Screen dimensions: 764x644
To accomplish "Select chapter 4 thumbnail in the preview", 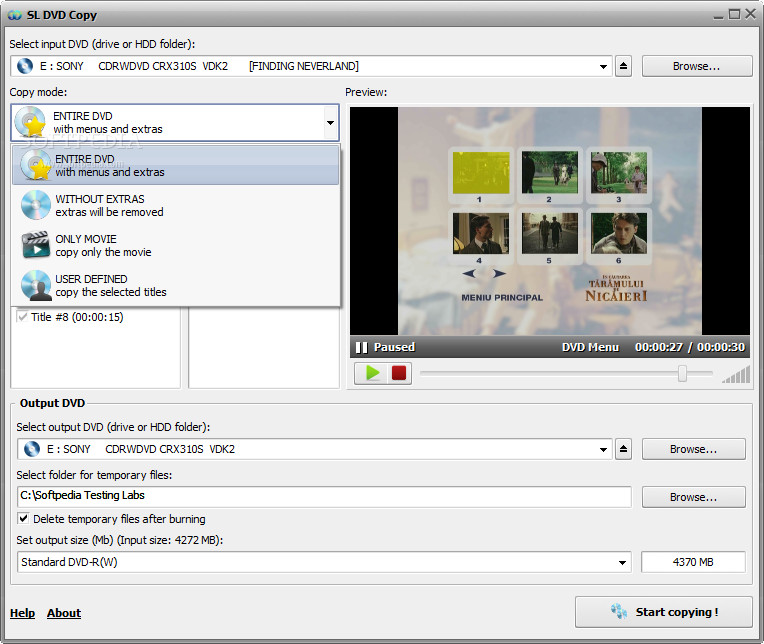I will [481, 233].
